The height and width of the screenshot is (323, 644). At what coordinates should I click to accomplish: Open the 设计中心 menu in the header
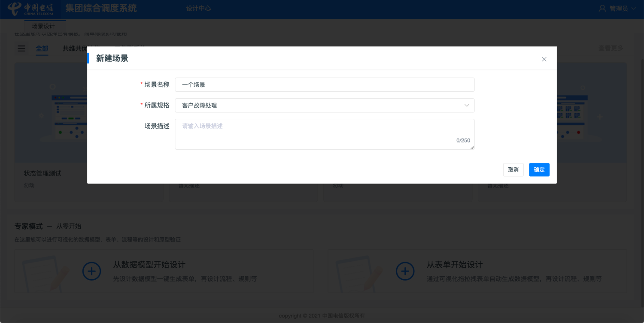pyautogui.click(x=198, y=9)
